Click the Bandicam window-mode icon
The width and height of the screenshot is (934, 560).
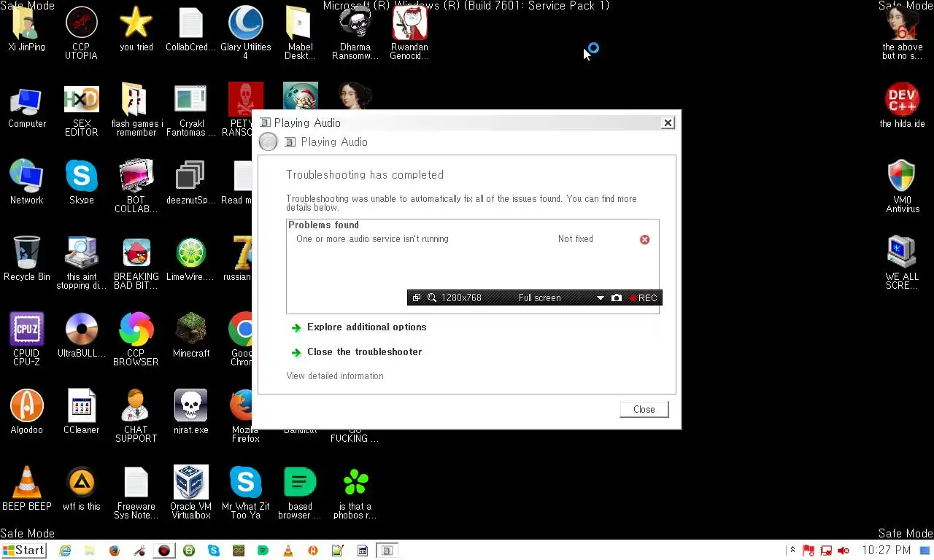tap(417, 297)
